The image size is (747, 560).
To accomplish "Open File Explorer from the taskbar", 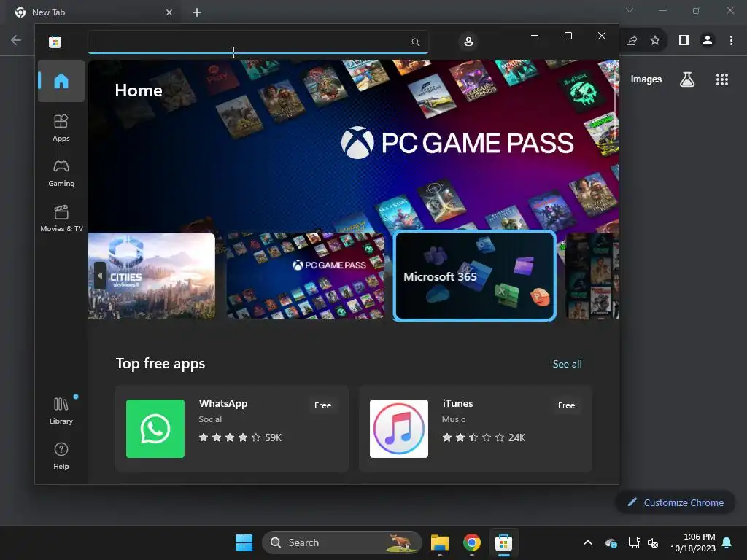I will (x=440, y=542).
